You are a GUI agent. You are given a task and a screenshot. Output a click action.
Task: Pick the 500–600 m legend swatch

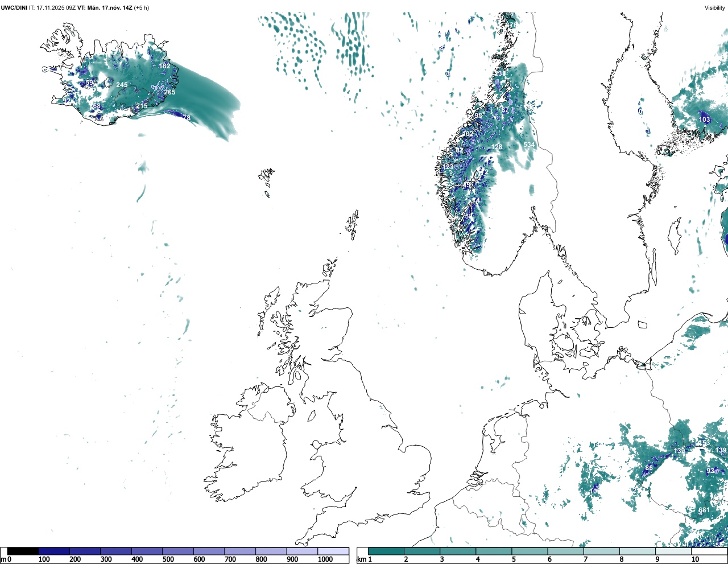178,551
